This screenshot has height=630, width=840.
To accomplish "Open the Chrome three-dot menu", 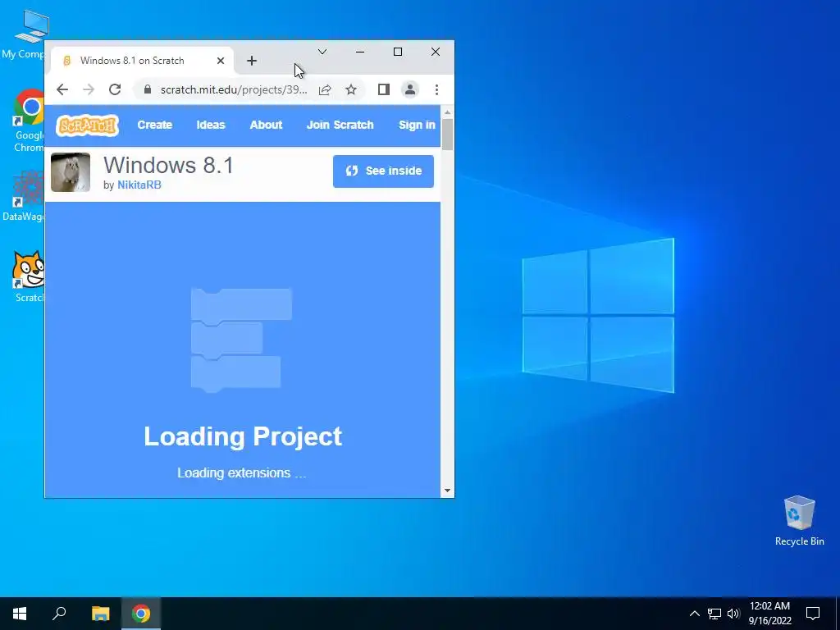I will coord(436,89).
